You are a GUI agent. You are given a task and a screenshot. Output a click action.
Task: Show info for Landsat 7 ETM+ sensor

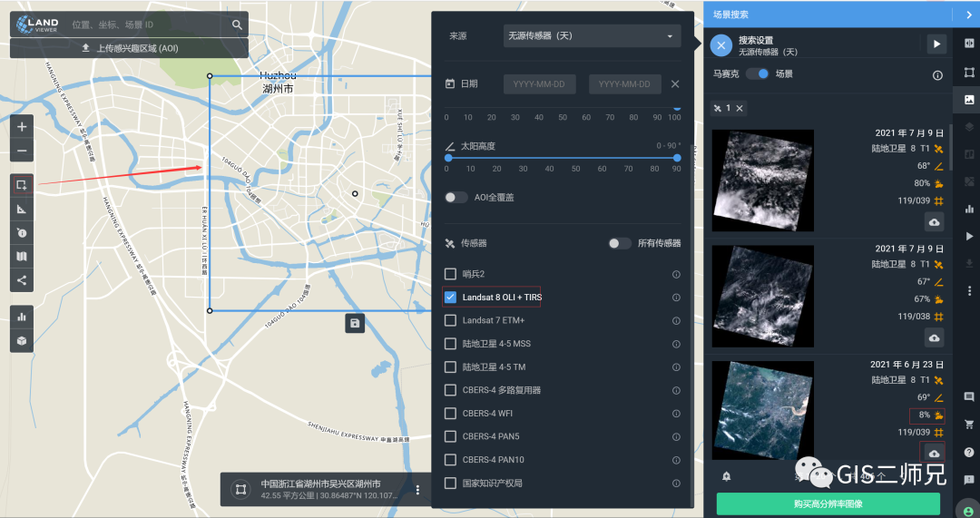point(676,320)
